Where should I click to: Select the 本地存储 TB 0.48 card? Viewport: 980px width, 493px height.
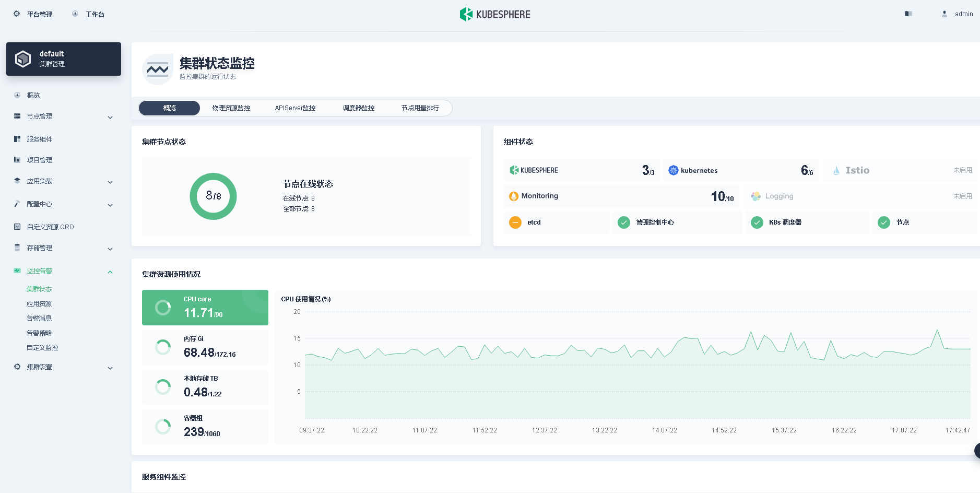pyautogui.click(x=205, y=387)
